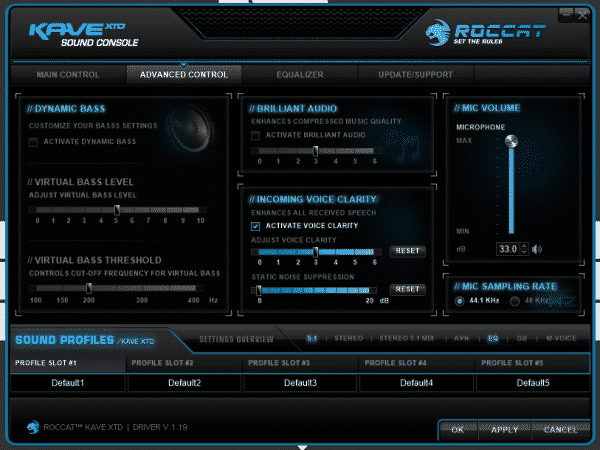
Task: Select Profile Slot #2
Action: click(185, 363)
